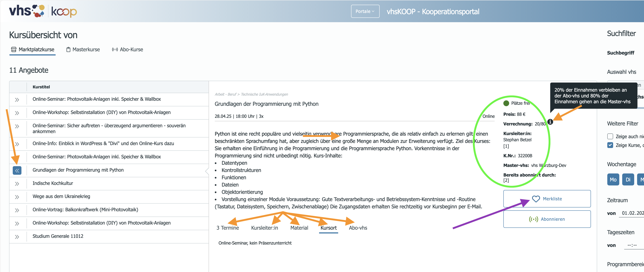Open the Portale dropdown
This screenshot has height=272, width=644.
click(x=365, y=11)
